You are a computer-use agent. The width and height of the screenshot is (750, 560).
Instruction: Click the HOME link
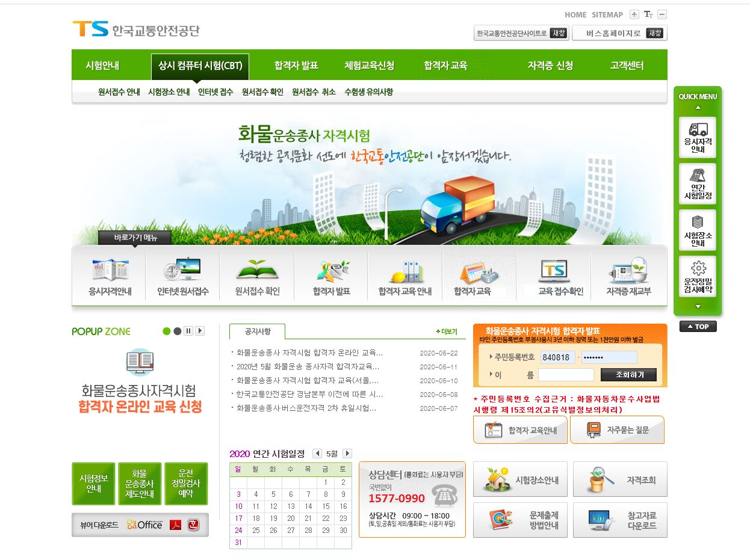pyautogui.click(x=575, y=14)
